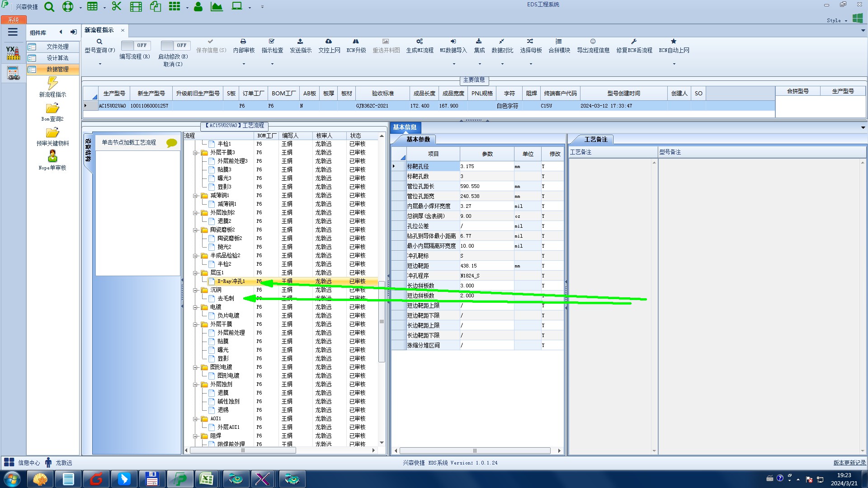
Task: Collapse the 电镀 tree node
Action: 195,307
